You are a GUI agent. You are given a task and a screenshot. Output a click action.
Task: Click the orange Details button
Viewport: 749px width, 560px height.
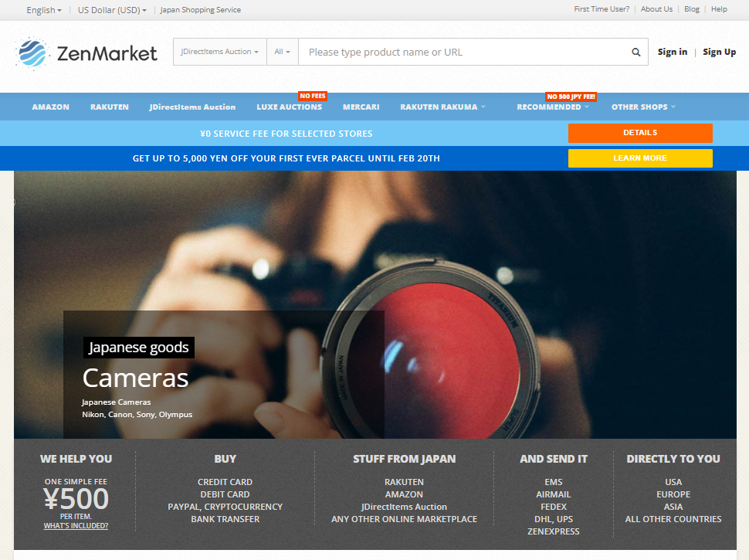(x=640, y=133)
